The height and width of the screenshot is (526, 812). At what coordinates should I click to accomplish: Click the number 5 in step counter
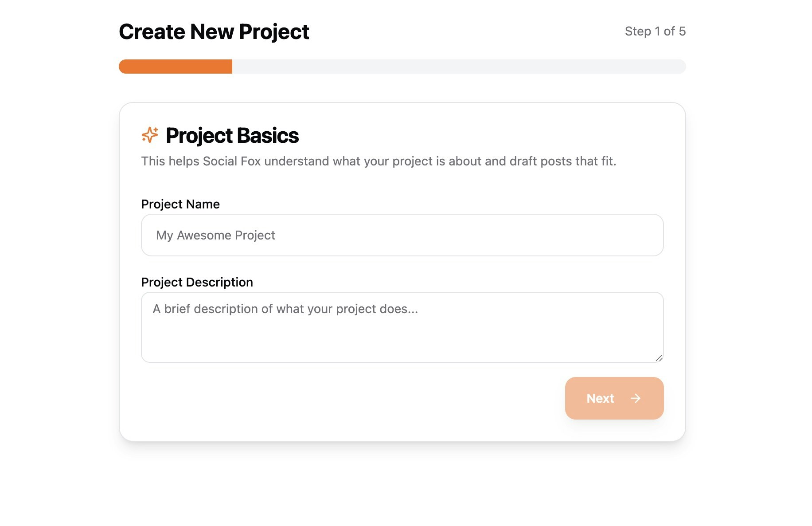click(682, 31)
